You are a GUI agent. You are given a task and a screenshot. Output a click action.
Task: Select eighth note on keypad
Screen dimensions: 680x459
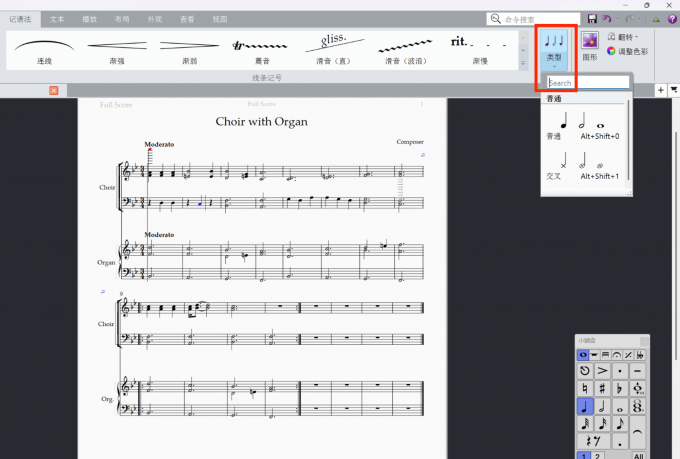pyautogui.click(x=620, y=423)
